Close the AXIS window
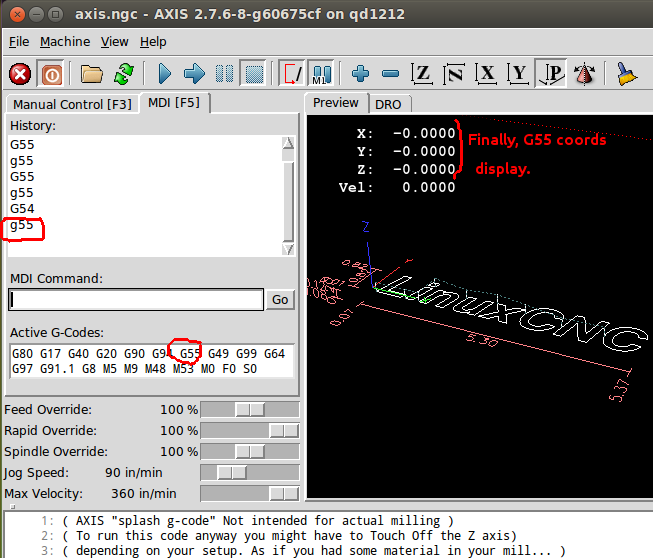Viewport: 653px width, 558px height. coord(17,15)
